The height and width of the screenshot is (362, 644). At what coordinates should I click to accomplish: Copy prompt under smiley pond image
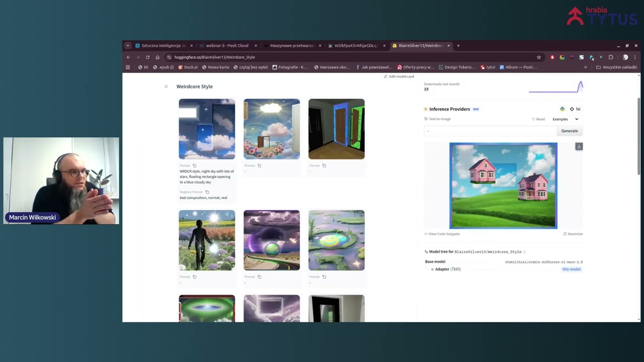(x=324, y=277)
